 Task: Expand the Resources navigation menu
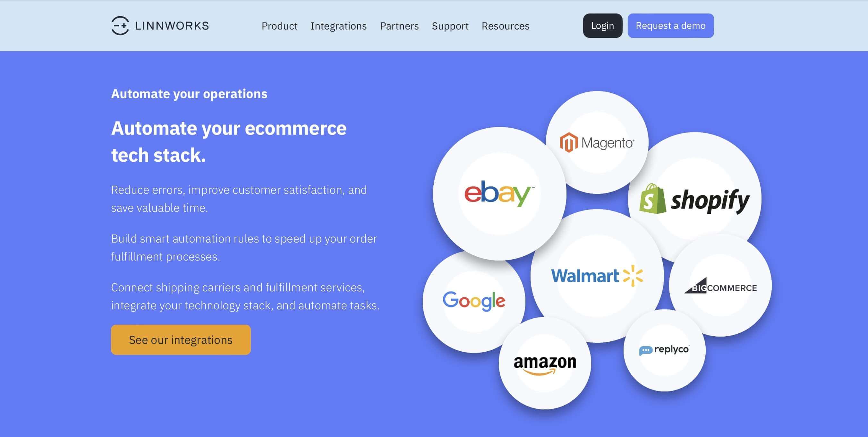505,25
